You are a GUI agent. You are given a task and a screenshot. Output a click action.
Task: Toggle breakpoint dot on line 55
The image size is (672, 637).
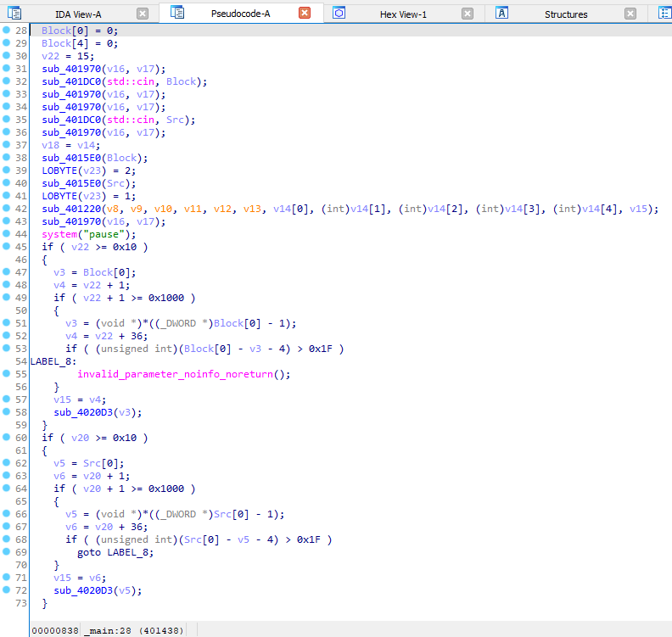coord(7,373)
